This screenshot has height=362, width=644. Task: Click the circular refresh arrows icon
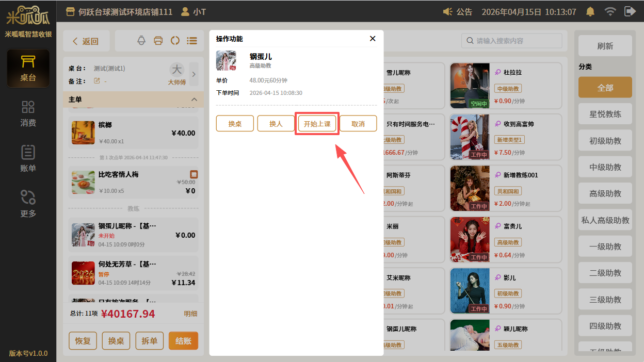[x=175, y=41]
